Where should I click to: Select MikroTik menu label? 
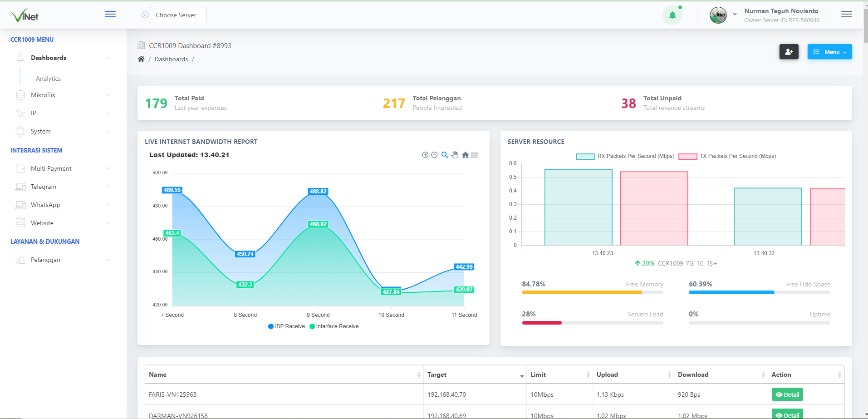pyautogui.click(x=43, y=95)
